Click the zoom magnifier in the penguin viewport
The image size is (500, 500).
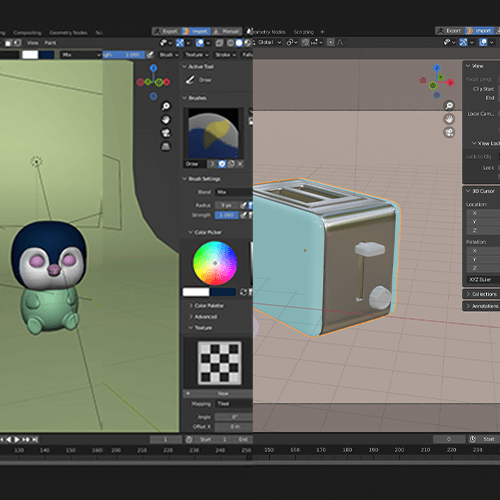(166, 106)
